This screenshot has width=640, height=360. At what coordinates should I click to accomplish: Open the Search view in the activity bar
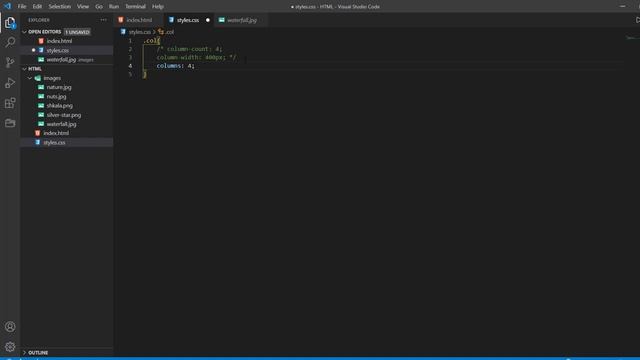(x=10, y=42)
